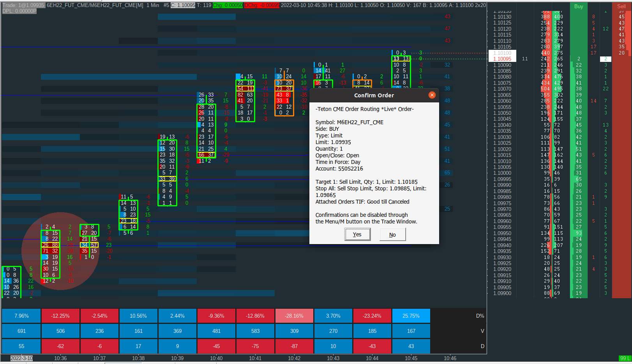
Task: Confirm the order with the Yes button
Action: point(357,234)
